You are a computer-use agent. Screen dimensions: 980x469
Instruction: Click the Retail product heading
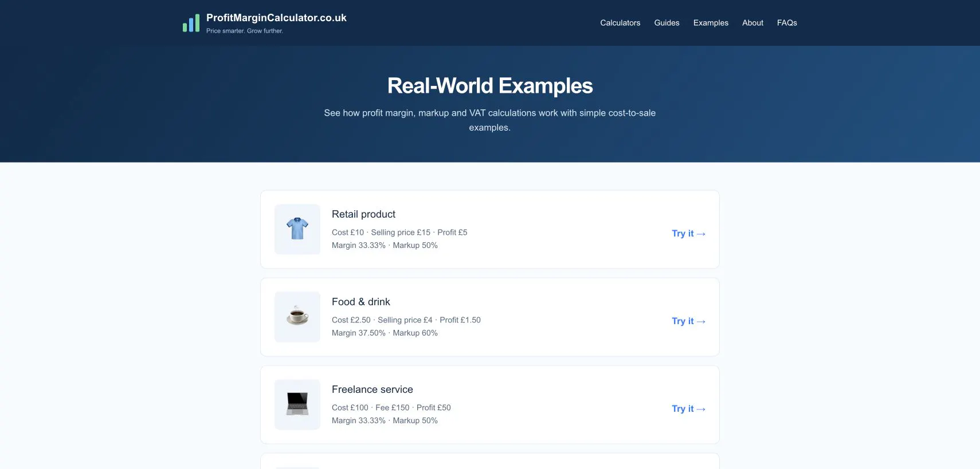pyautogui.click(x=363, y=214)
